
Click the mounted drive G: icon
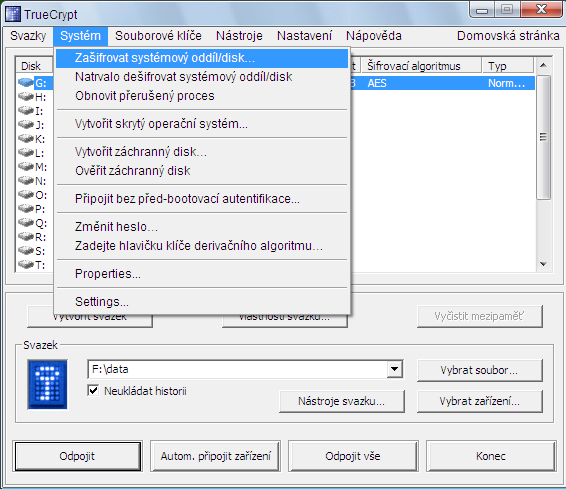pos(26,83)
